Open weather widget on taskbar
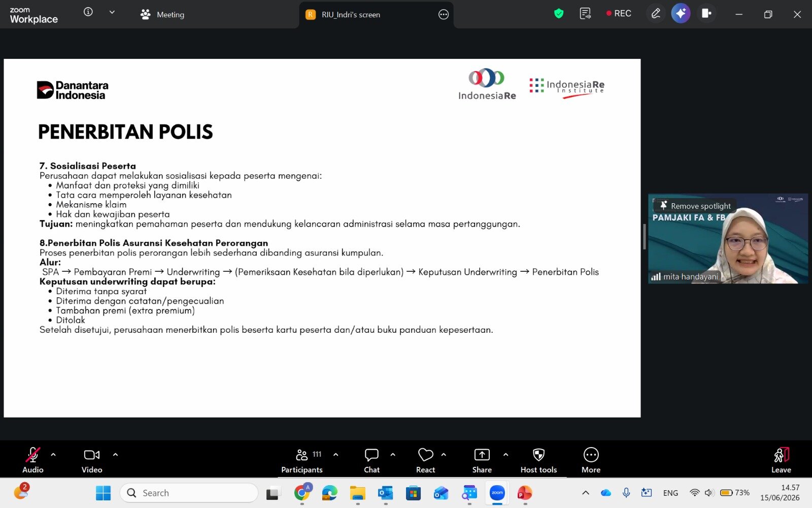 coord(21,492)
